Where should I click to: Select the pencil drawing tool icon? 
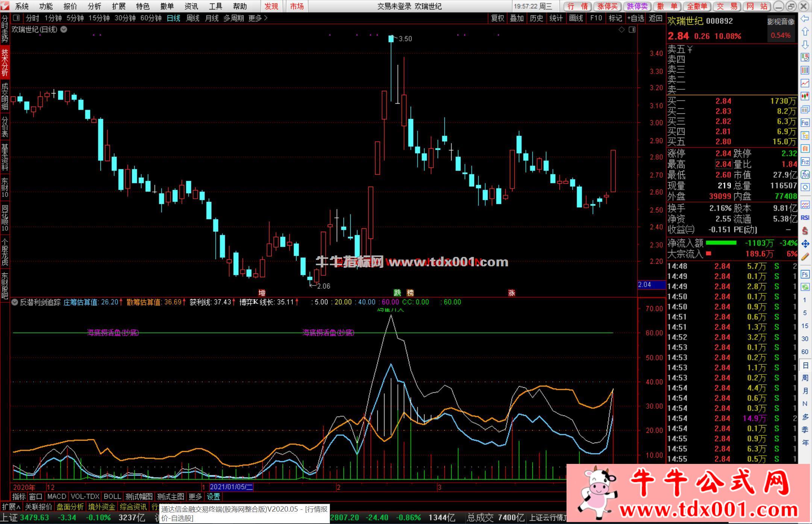point(805,257)
